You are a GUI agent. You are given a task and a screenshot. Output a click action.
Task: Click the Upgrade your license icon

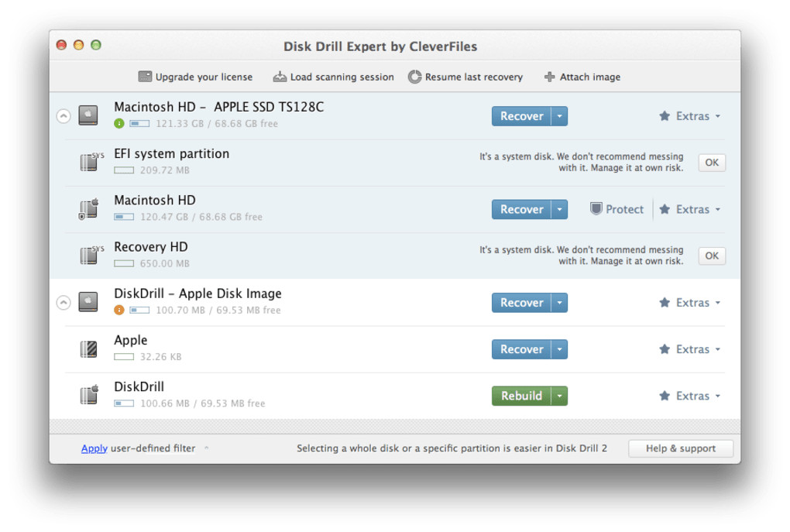tap(145, 77)
